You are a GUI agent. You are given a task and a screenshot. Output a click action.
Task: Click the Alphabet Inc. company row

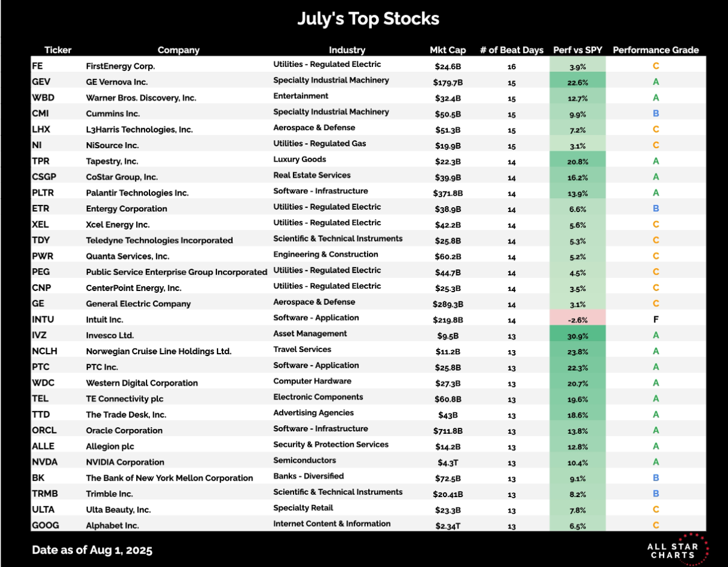point(368,525)
